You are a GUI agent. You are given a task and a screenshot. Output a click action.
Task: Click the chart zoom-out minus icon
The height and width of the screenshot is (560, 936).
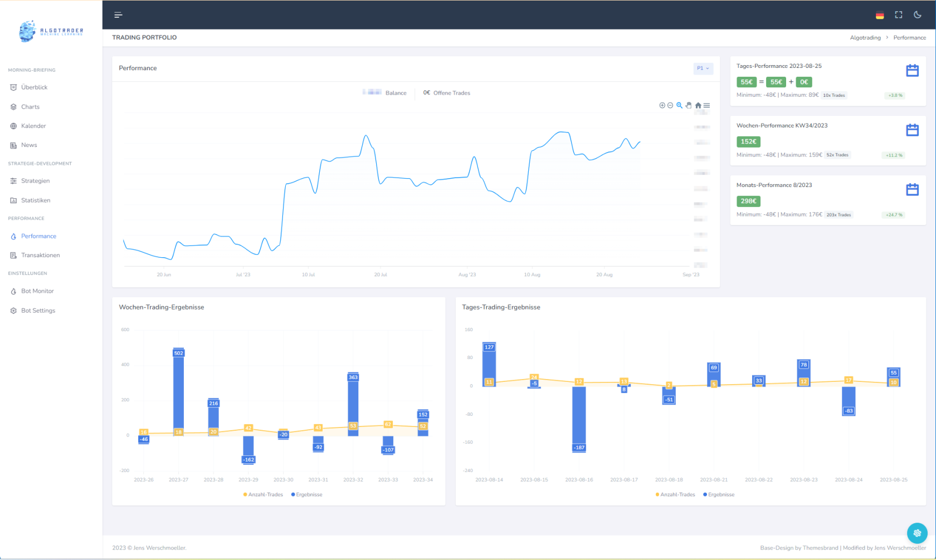point(670,105)
